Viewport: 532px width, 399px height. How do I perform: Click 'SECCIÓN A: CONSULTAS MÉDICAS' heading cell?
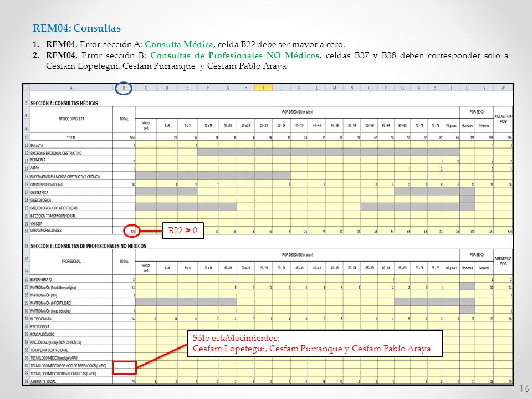(x=64, y=103)
